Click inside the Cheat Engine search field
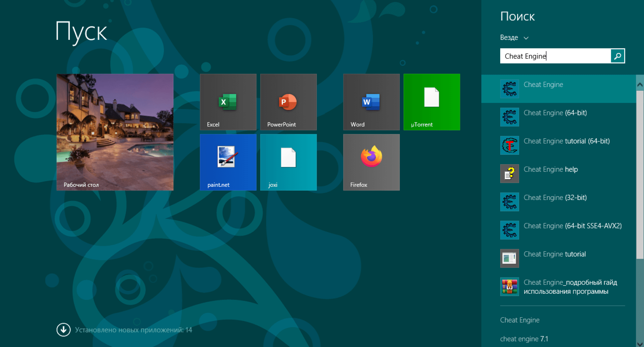 (555, 56)
